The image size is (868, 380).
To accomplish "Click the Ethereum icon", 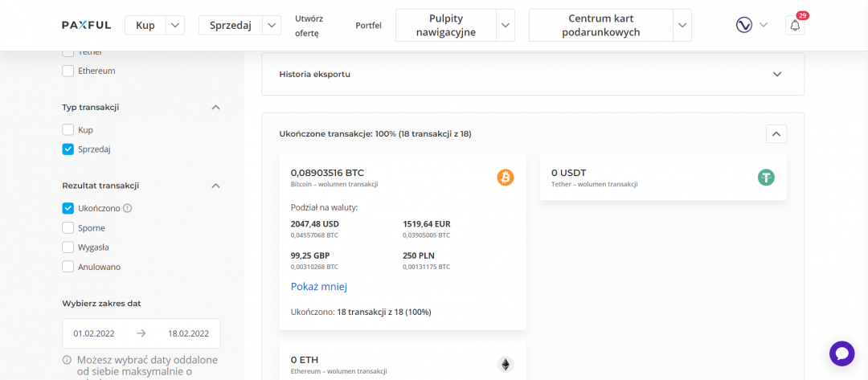I will pyautogui.click(x=505, y=365).
